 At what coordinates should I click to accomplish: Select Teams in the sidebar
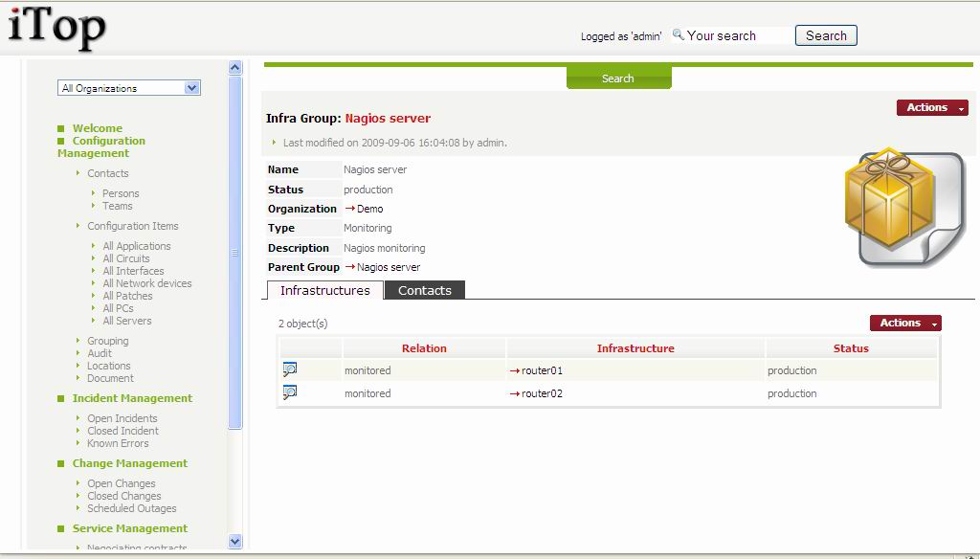point(118,206)
